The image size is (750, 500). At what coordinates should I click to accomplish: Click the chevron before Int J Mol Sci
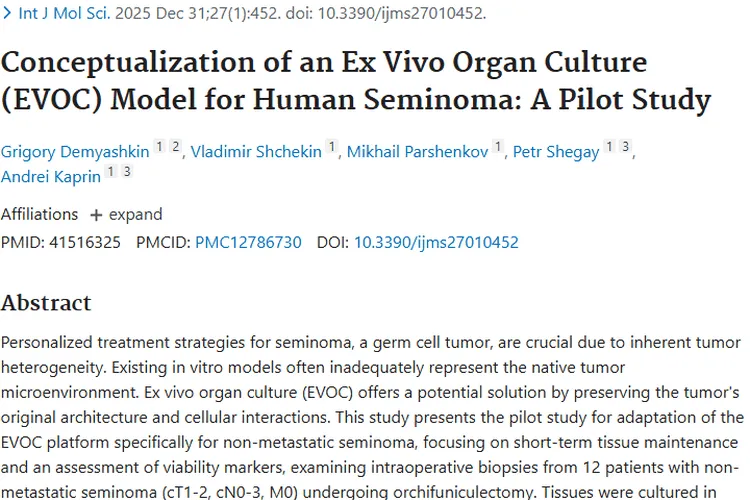tap(8, 14)
